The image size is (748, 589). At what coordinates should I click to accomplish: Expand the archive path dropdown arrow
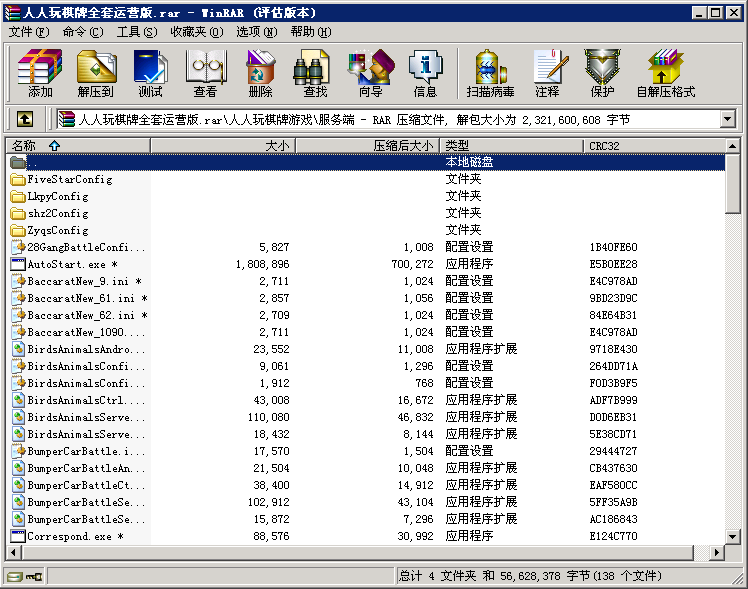pos(728,120)
